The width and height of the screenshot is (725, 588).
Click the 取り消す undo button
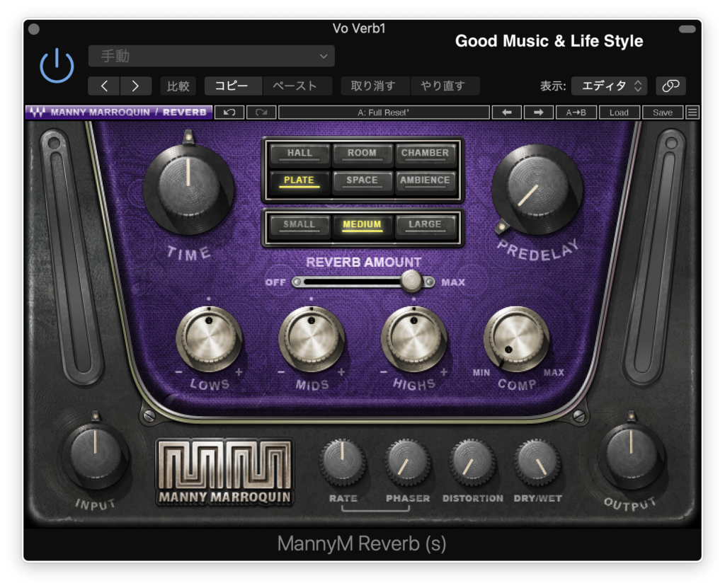(375, 86)
